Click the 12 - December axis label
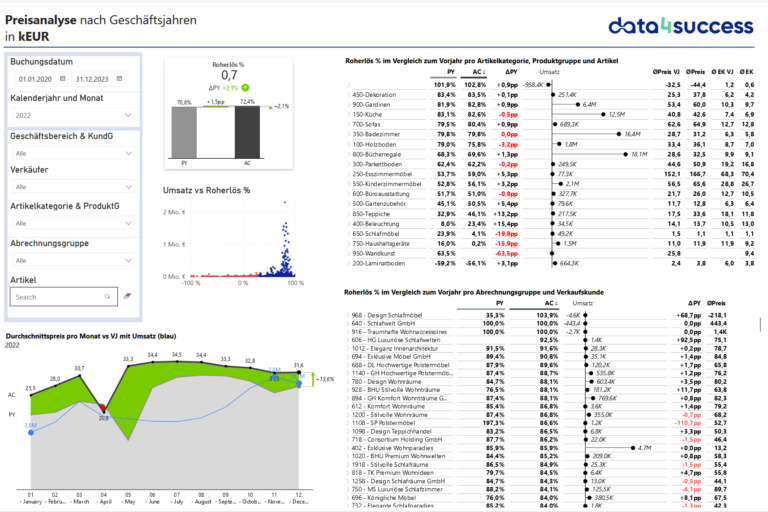Viewport: 768px width, 512px height. click(299, 498)
